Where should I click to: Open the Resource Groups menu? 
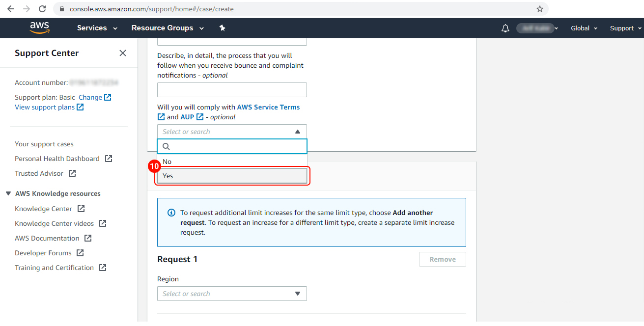168,28
